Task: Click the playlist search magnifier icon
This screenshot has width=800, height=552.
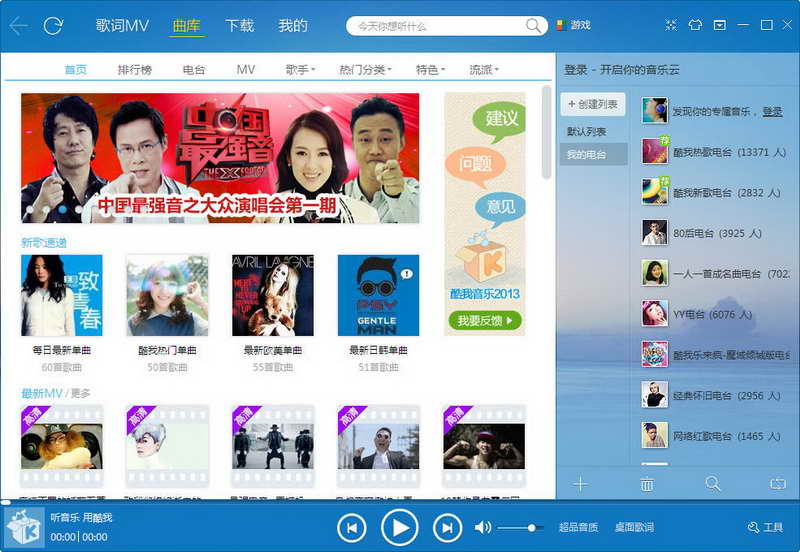Action: [712, 484]
